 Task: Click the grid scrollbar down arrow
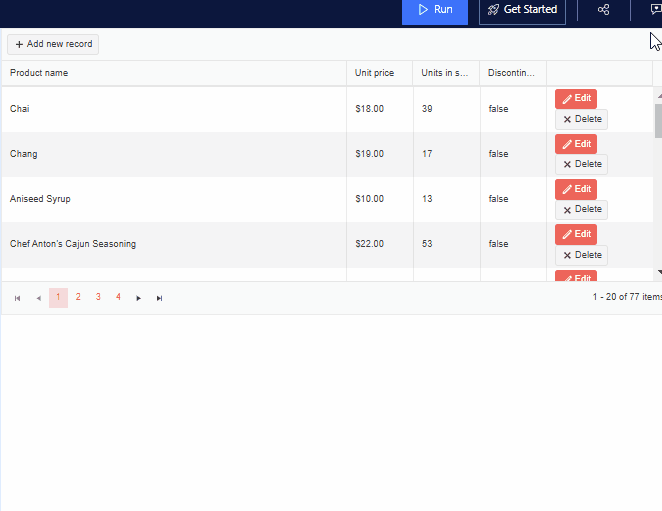[659, 273]
